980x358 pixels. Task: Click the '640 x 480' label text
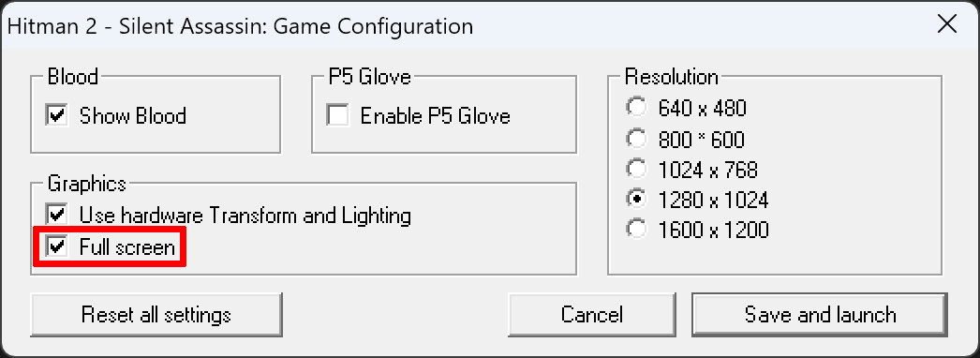pyautogui.click(x=703, y=109)
